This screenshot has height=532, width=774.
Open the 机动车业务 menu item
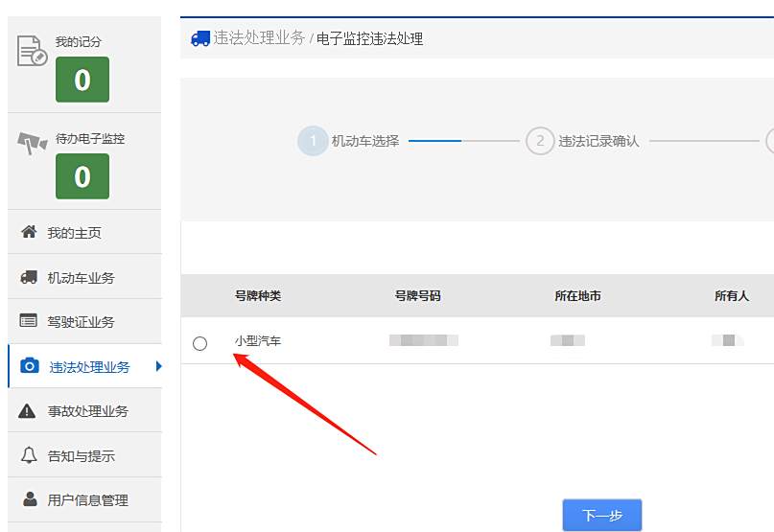point(84,277)
